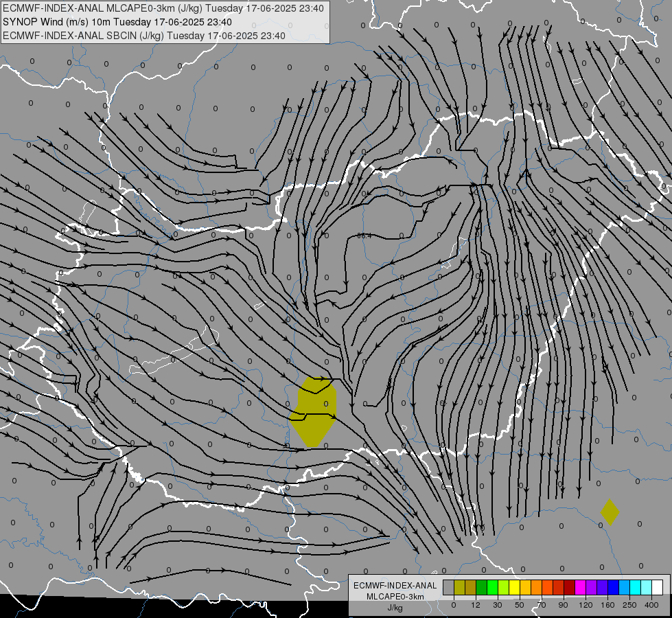Select the legend tick value 12

click(x=476, y=605)
